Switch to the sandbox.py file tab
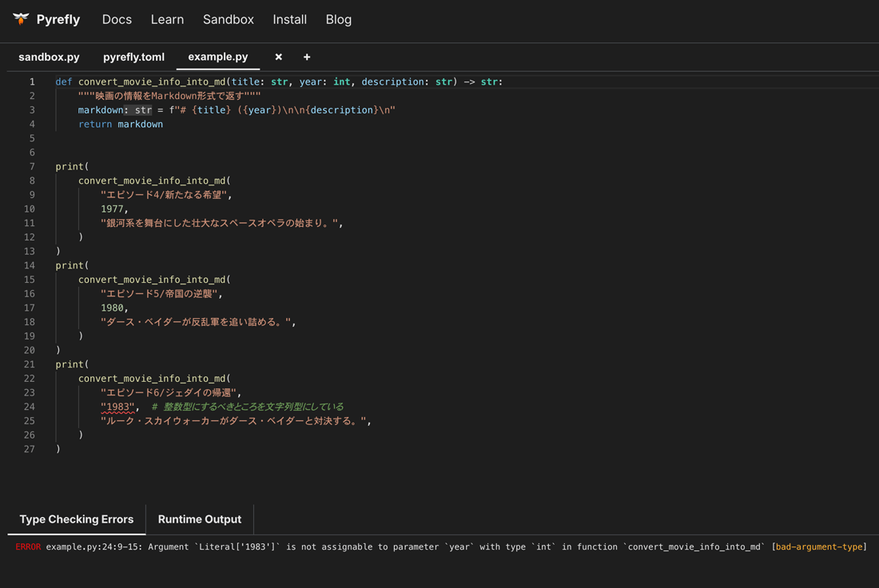This screenshot has height=588, width=879. 49,57
